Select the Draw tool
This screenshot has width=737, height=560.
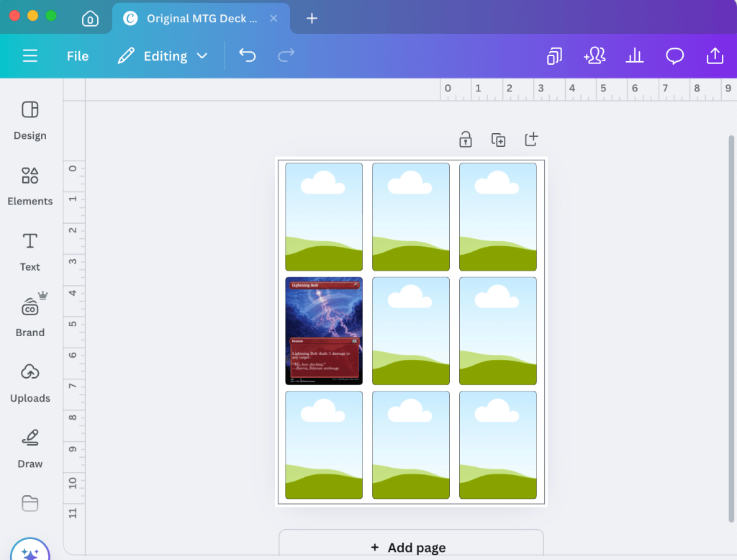[x=30, y=448]
